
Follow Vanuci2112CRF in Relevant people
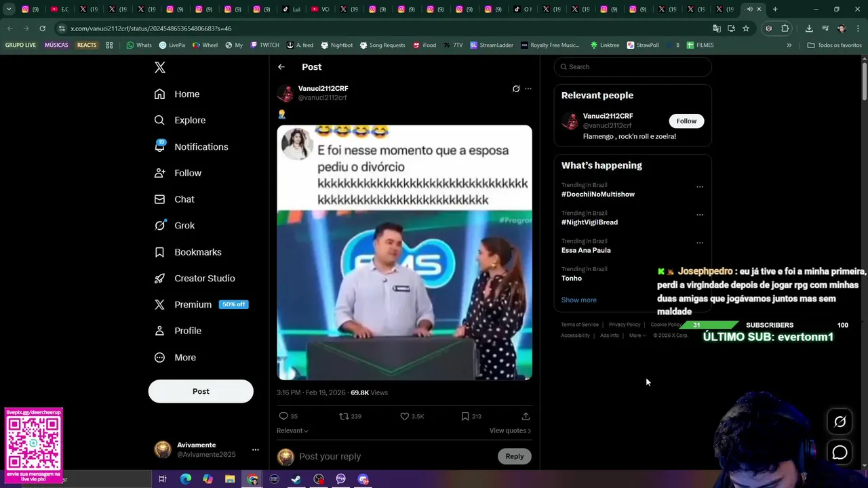point(686,121)
